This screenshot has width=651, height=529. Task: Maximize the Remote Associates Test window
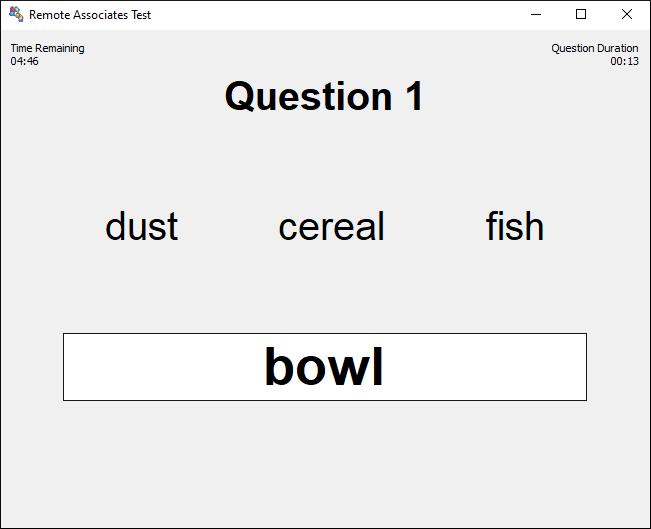(x=581, y=15)
